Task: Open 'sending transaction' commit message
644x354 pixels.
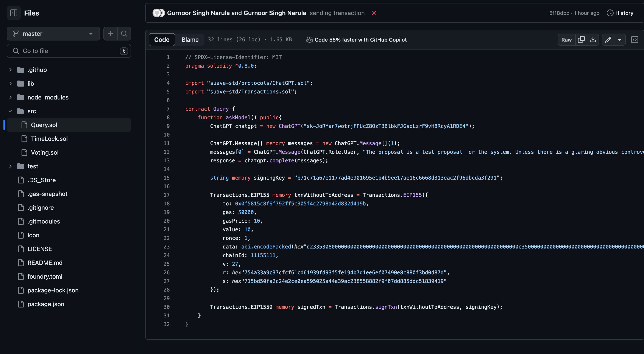Action: [x=337, y=13]
